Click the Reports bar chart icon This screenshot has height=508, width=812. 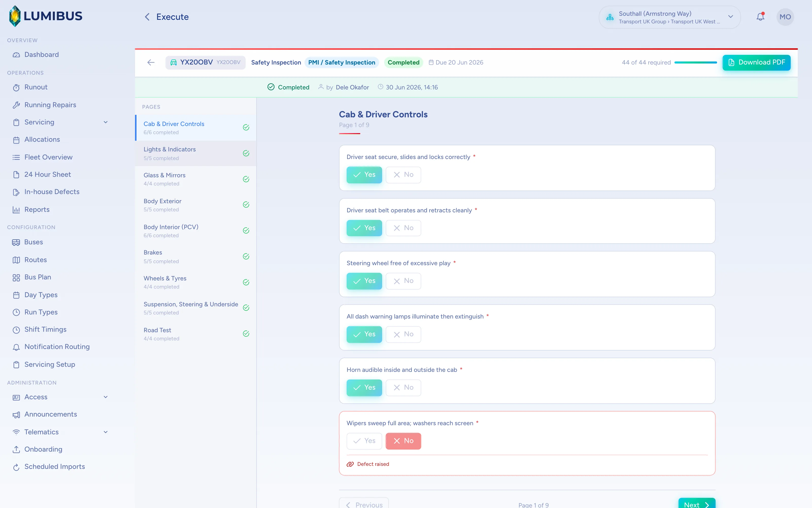16,210
